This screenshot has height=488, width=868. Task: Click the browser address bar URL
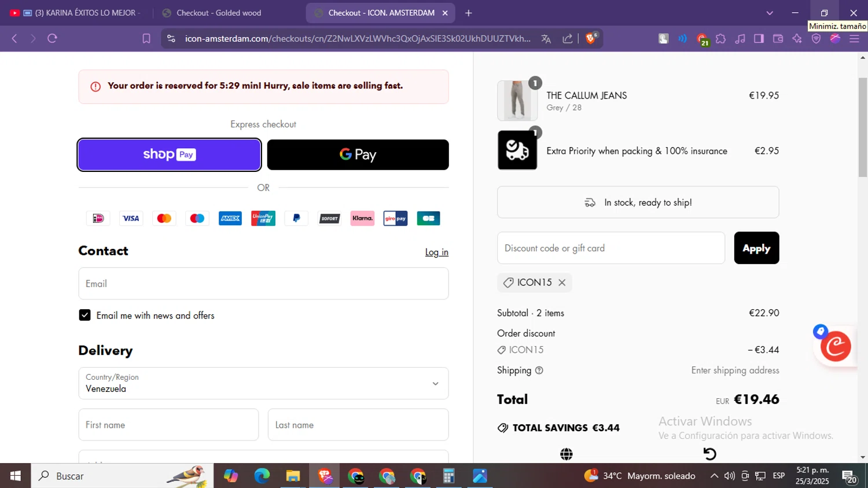click(x=358, y=39)
